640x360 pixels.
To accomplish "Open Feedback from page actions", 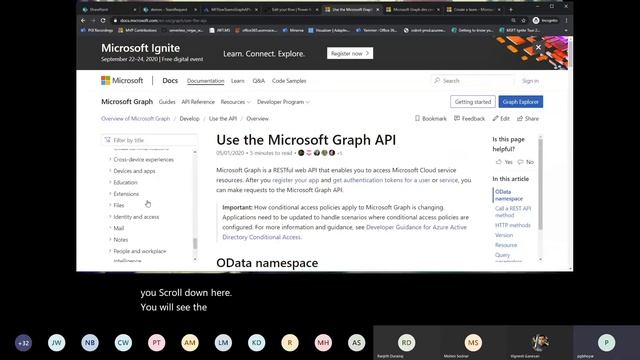I will [469, 118].
